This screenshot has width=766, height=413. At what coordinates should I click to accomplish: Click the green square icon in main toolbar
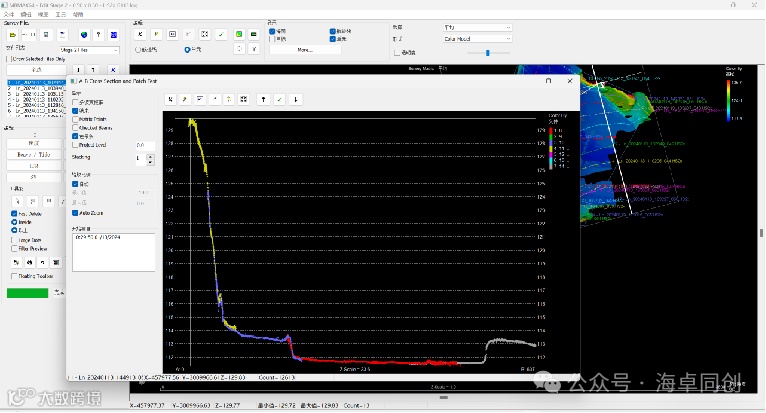239,34
